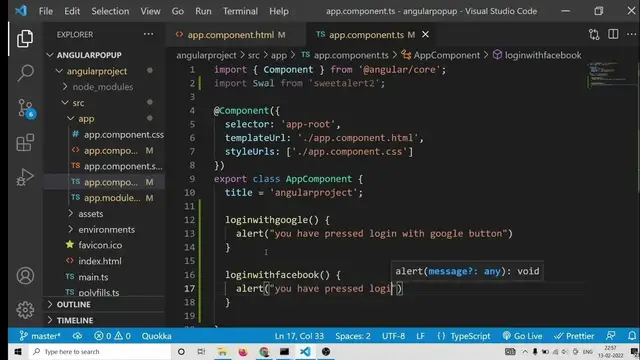Collapse the app folder

point(86,119)
